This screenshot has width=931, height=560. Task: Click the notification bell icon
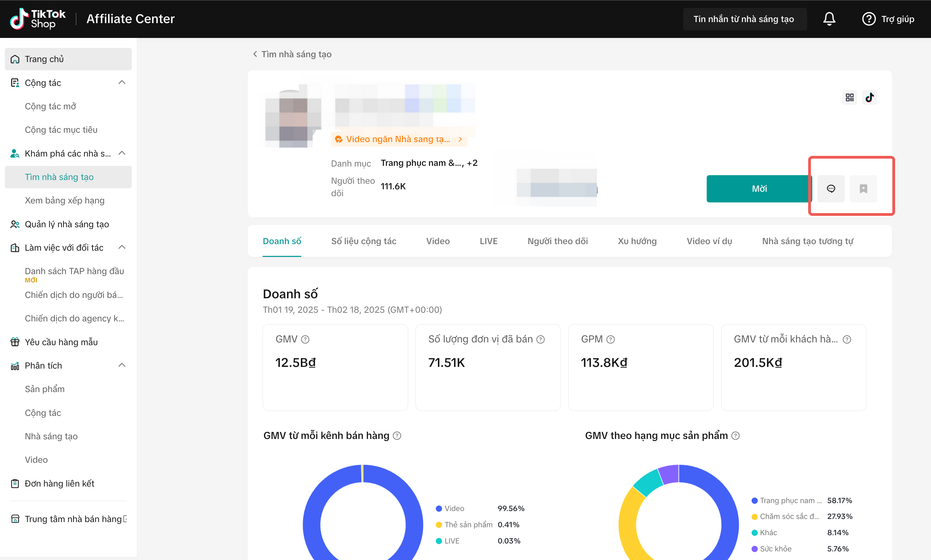829,19
